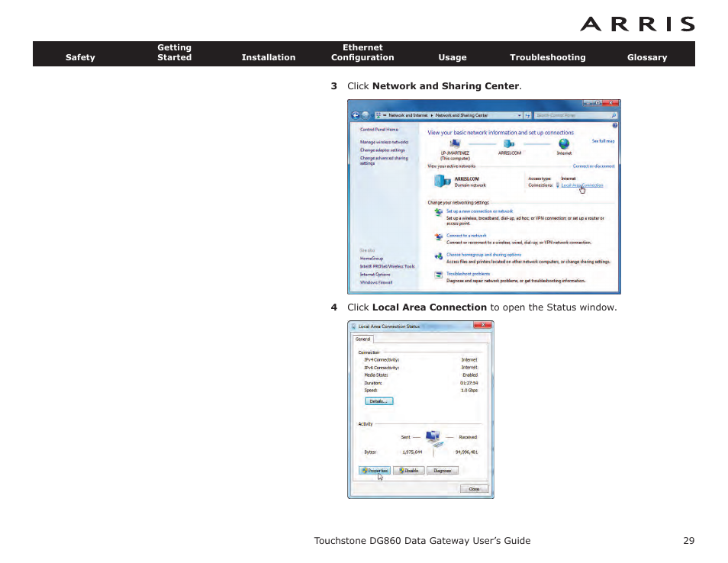Open Change adapter settings
This screenshot has width=728, height=563.
click(382, 150)
